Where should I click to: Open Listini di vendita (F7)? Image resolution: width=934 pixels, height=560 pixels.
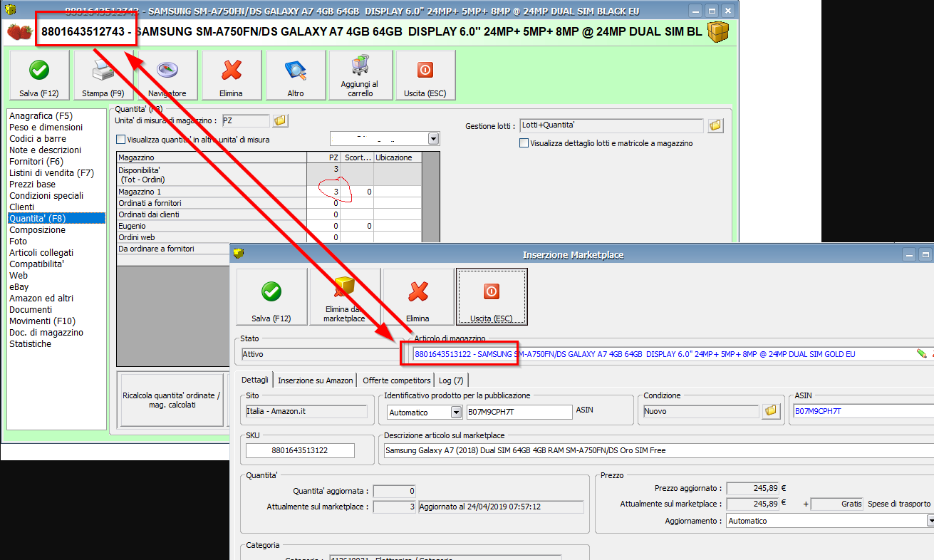pos(51,172)
